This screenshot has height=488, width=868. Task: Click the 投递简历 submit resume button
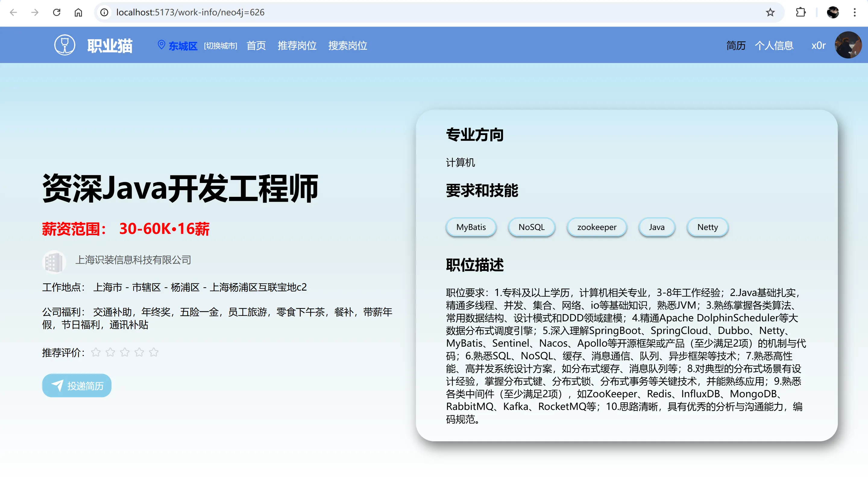point(77,386)
